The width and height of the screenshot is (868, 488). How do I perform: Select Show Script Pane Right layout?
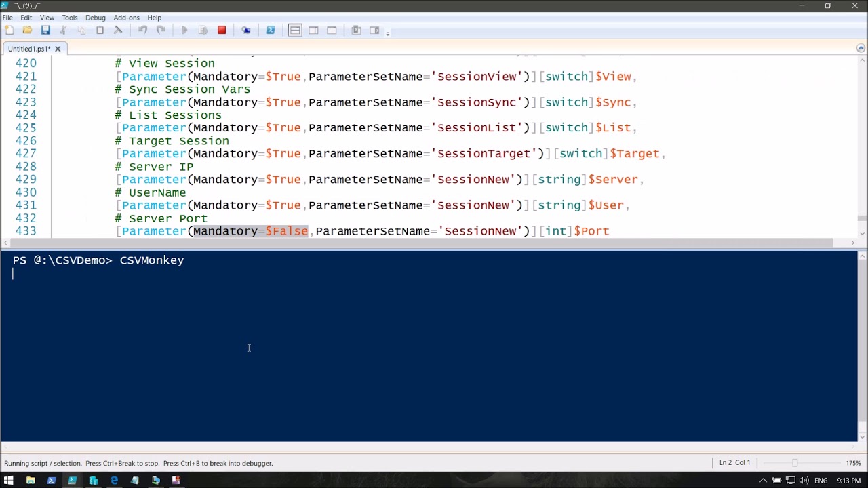[x=313, y=30]
